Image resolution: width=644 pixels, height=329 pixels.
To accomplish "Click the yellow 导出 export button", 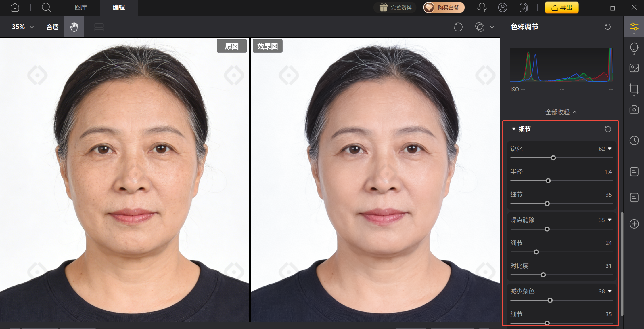I will [561, 7].
